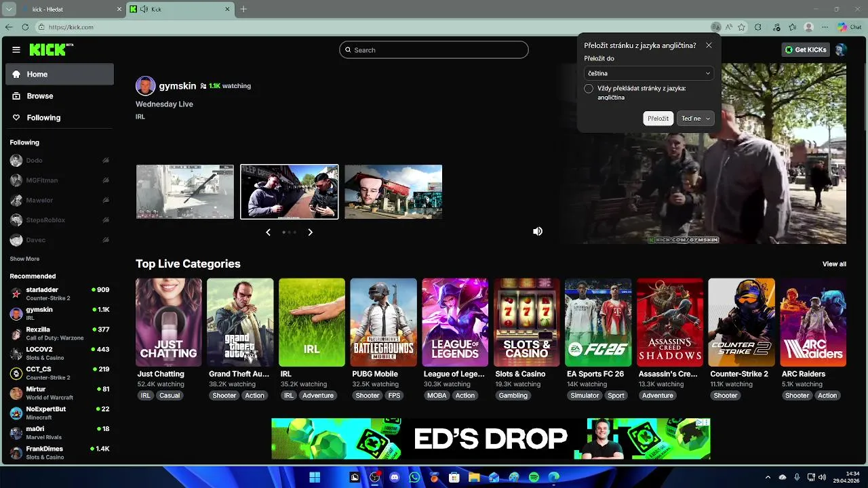
Task: Go back in browser history
Action: coord(8,27)
